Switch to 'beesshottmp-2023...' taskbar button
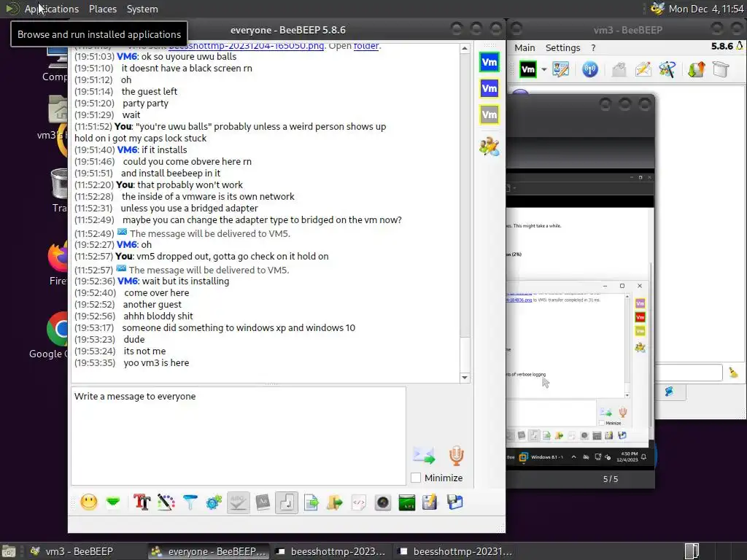The height and width of the screenshot is (560, 747). coord(332,551)
